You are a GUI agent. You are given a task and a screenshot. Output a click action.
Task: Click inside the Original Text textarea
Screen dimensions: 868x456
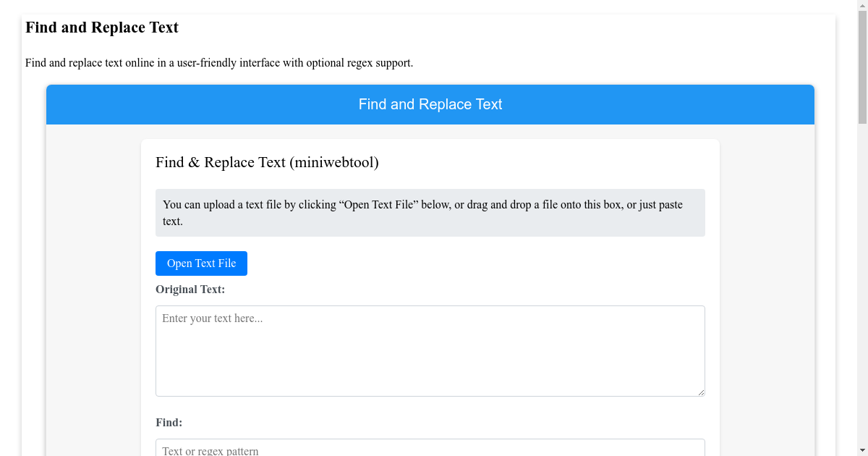[x=430, y=350]
